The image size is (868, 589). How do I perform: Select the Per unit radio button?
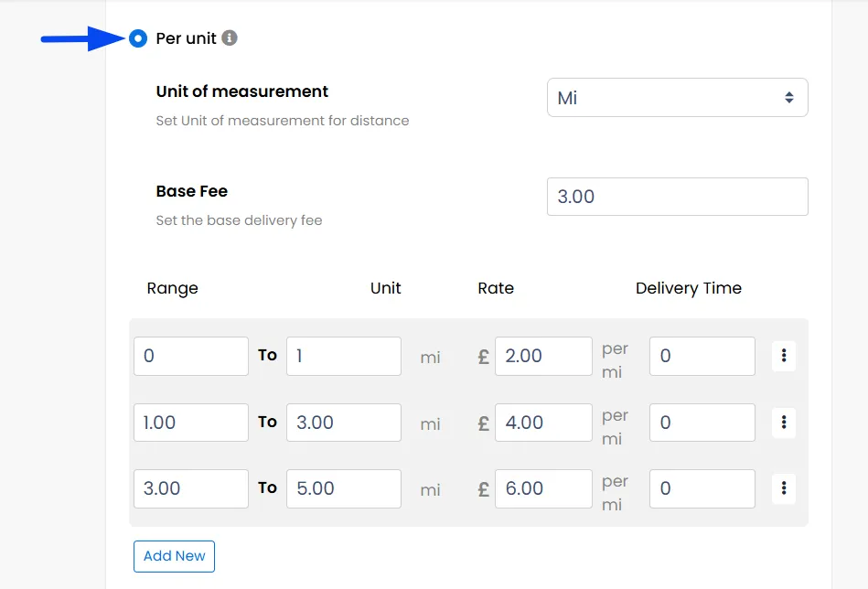click(138, 38)
